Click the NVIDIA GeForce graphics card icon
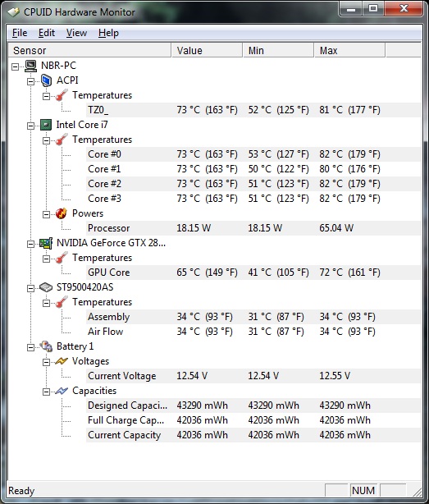The height and width of the screenshot is (504, 429). point(46,243)
